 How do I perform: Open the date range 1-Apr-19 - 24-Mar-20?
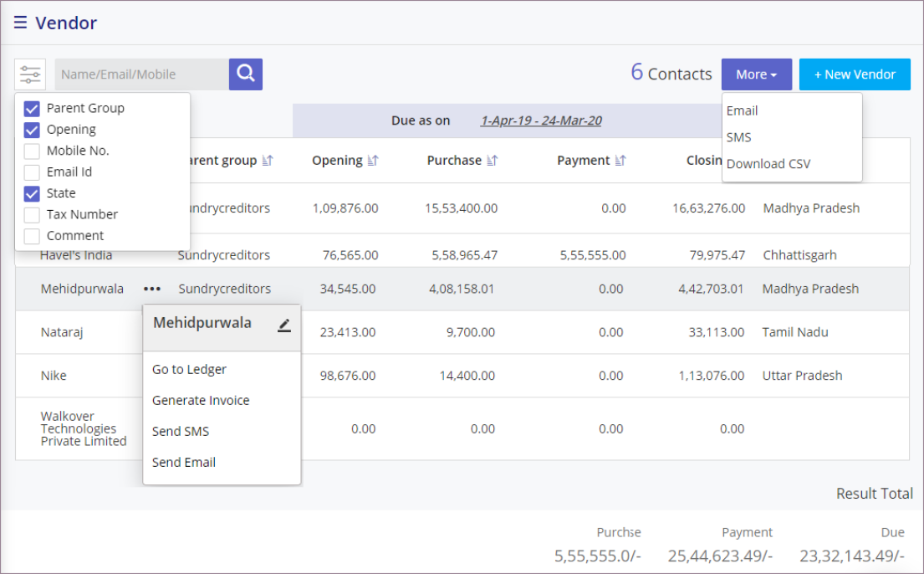pyautogui.click(x=541, y=120)
